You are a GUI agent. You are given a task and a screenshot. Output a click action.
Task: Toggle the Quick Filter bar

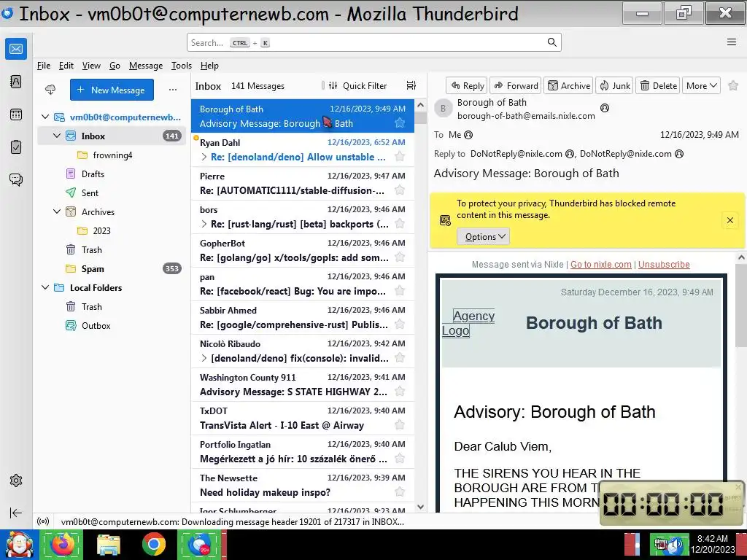click(357, 86)
